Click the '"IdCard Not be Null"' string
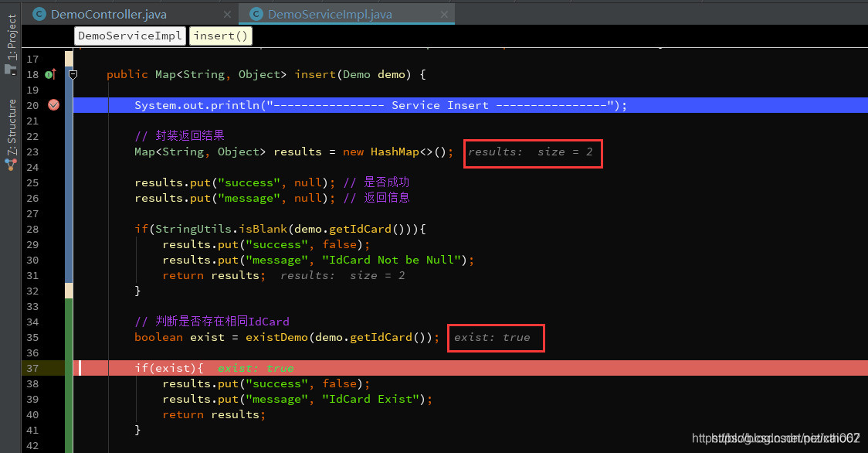Screen dimensions: 868x453 click(x=392, y=260)
